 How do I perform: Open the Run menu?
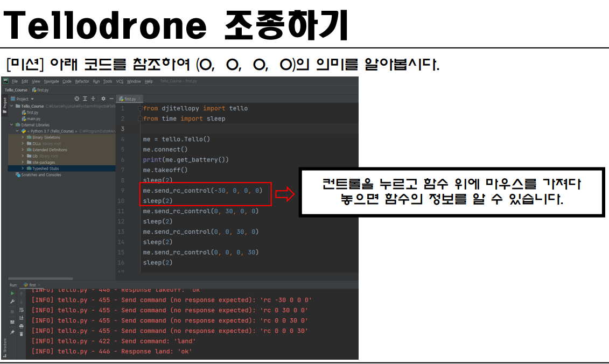(96, 81)
